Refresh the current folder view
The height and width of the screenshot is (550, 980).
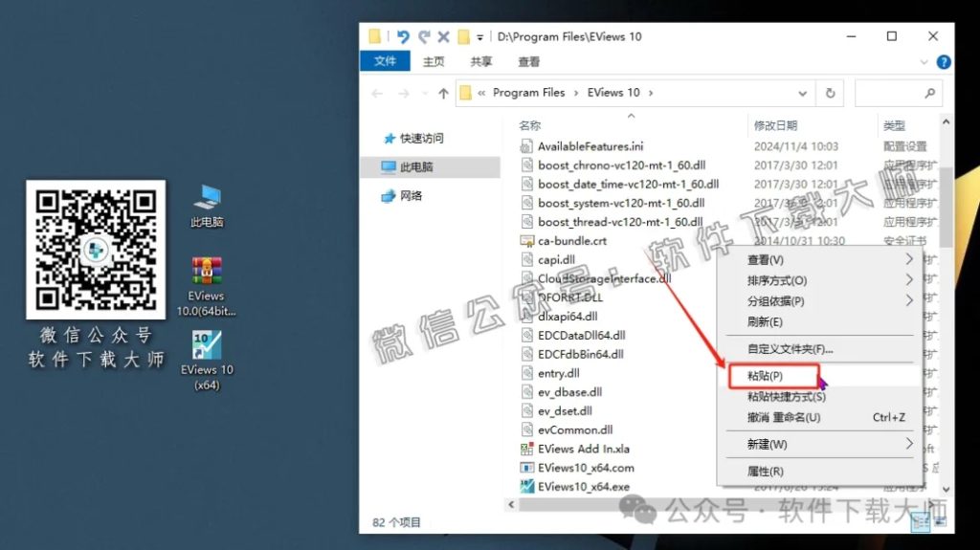pos(830,93)
